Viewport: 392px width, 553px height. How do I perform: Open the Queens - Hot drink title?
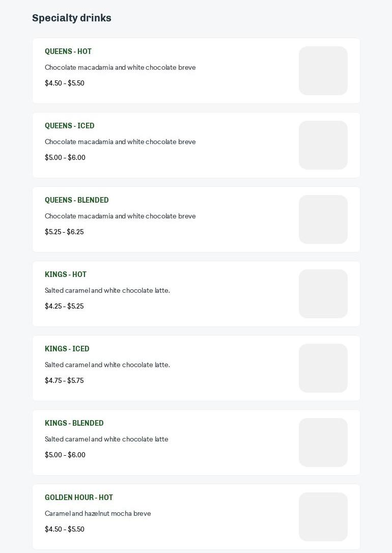point(68,51)
